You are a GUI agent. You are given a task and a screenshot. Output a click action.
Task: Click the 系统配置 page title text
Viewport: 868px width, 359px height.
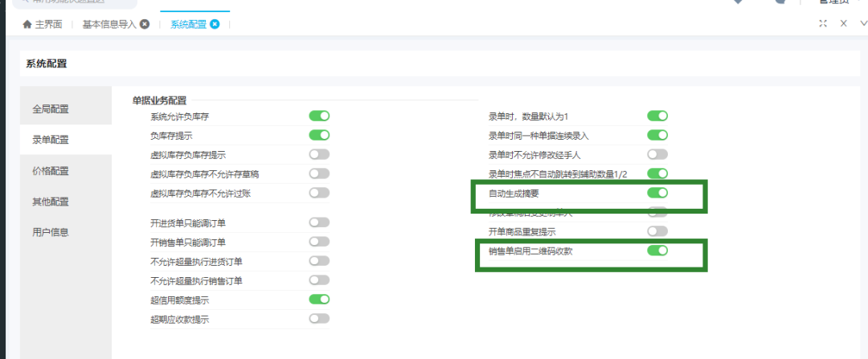[47, 63]
